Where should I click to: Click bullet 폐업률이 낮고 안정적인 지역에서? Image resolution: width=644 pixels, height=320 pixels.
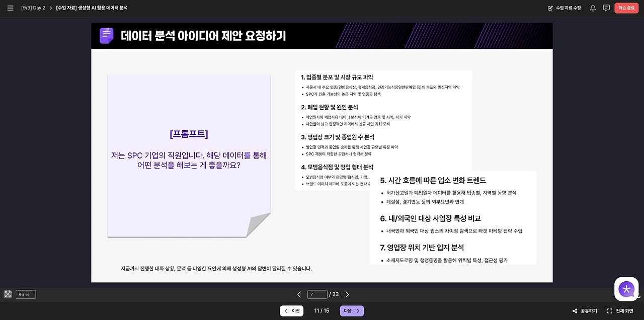[x=348, y=124]
